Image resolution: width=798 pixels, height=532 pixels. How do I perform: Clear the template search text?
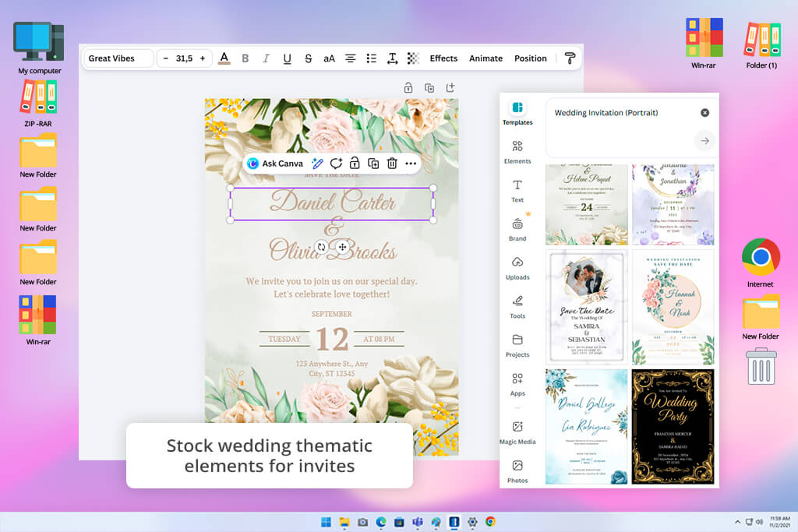[x=704, y=113]
